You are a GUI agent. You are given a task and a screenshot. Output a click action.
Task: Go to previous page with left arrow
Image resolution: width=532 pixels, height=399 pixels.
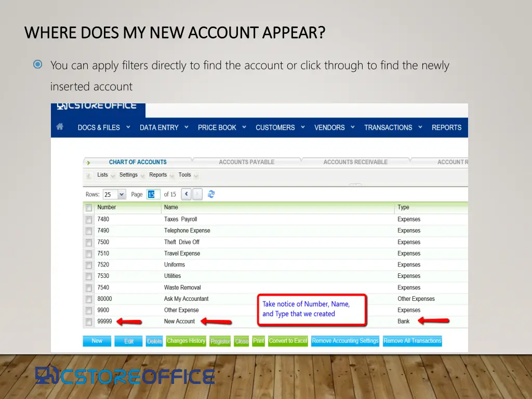187,194
